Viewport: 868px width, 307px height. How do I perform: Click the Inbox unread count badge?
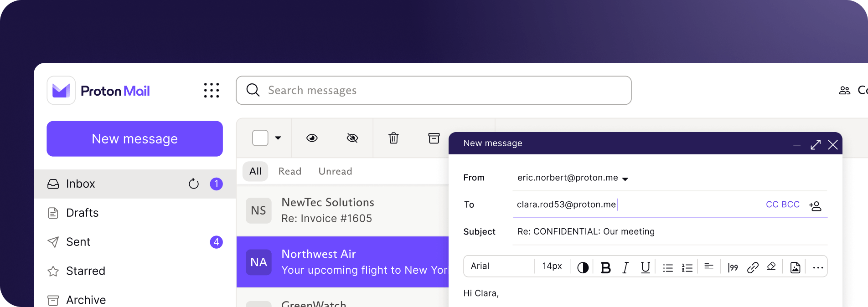click(x=216, y=184)
